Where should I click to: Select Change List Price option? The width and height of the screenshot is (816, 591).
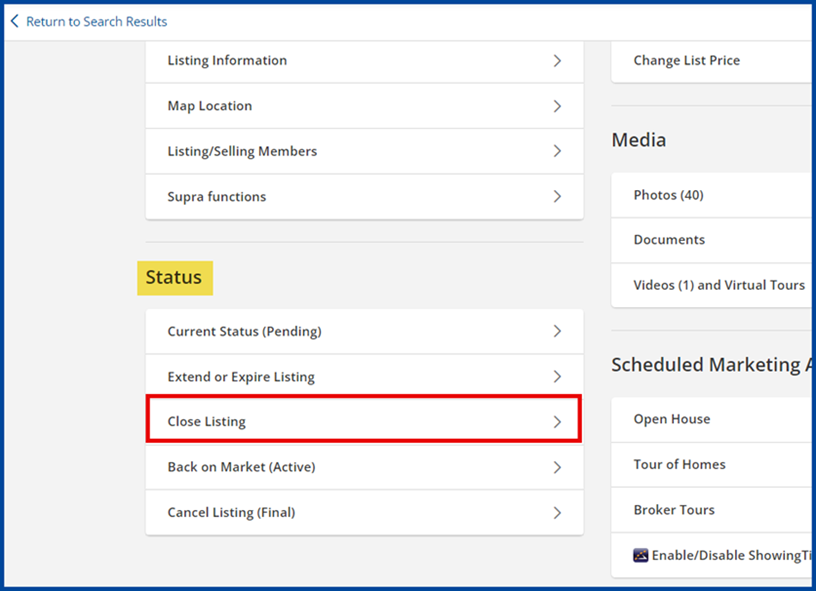(687, 61)
